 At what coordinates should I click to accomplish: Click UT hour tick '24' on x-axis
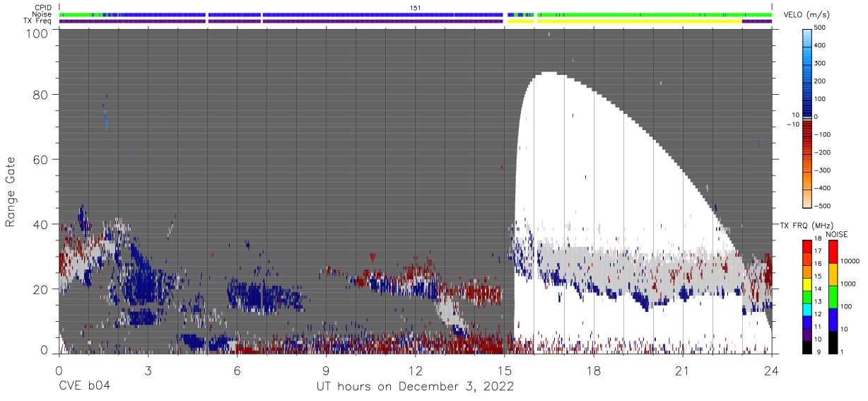tap(772, 371)
